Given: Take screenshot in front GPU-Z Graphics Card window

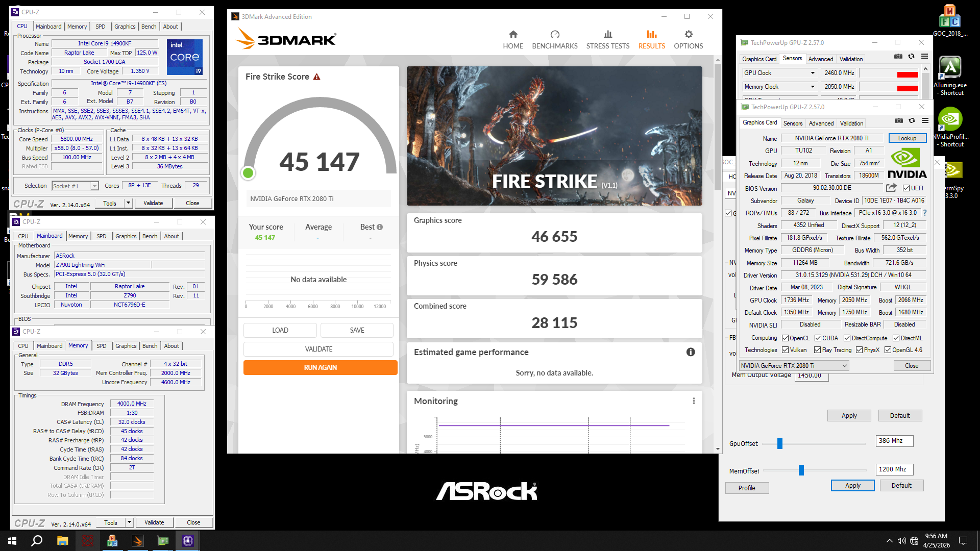Looking at the screenshot, I should tap(899, 121).
